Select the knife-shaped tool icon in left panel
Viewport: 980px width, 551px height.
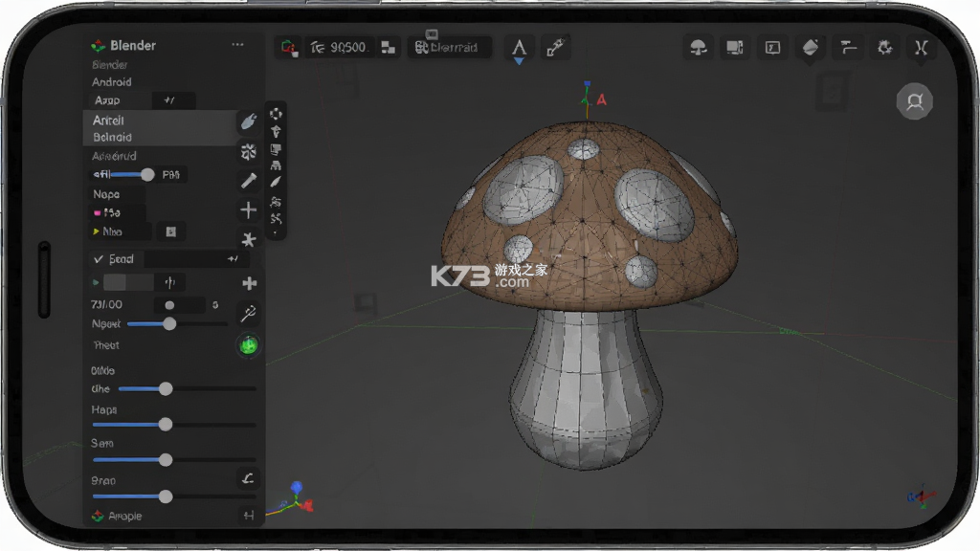(x=248, y=181)
